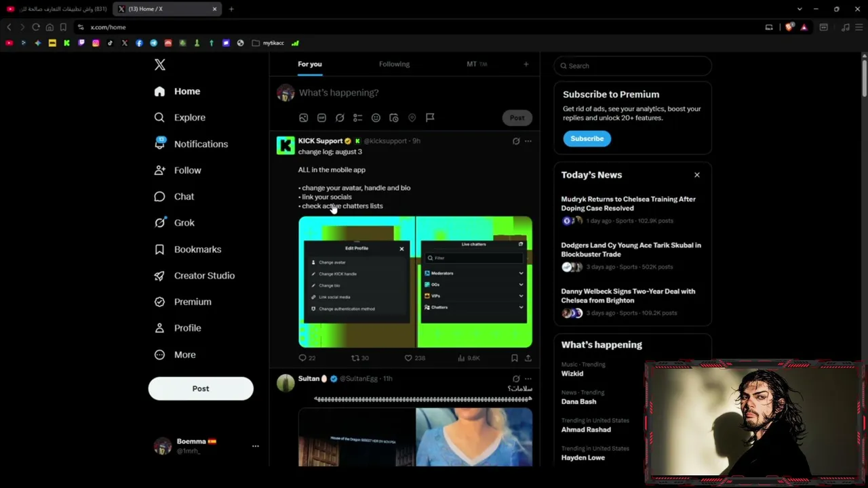Screen dimensions: 868x488
Task: Open the browser playlist music icon
Action: tap(845, 27)
